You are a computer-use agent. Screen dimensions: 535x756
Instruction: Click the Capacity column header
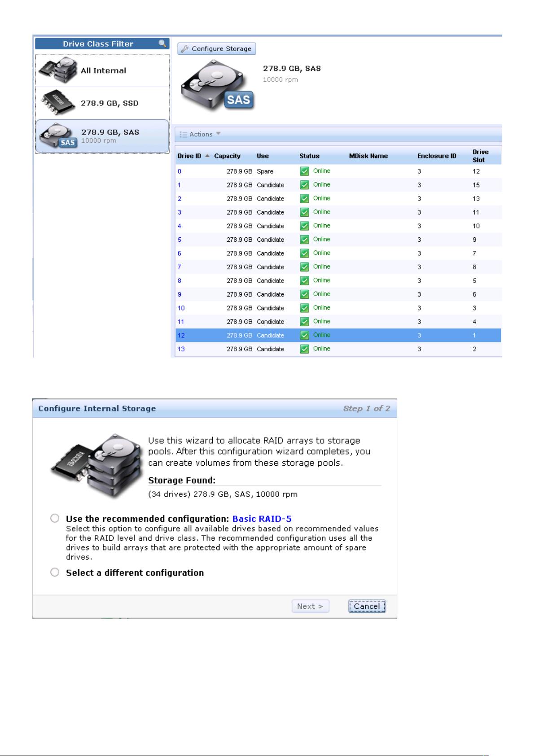coord(227,156)
